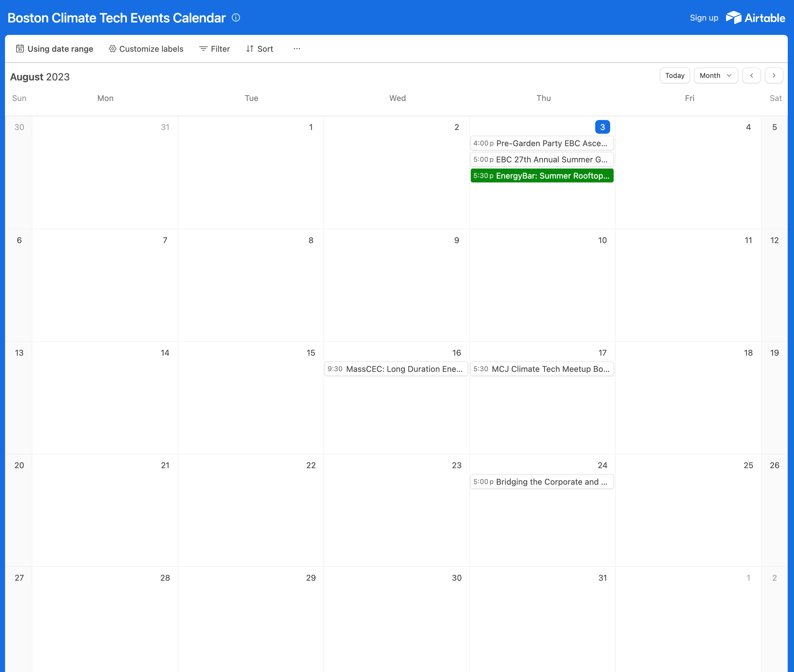Click the gear icon for Customize labels

pos(112,49)
